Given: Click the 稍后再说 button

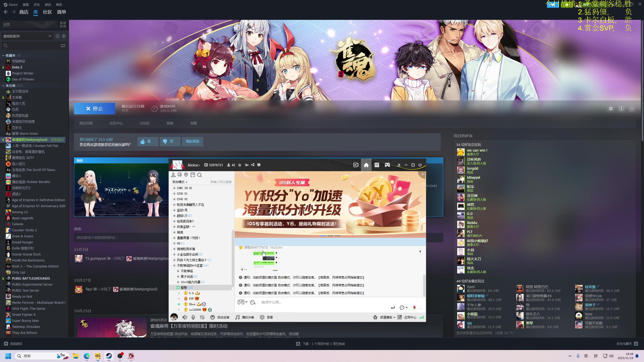Looking at the screenshot, I should 192,142.
